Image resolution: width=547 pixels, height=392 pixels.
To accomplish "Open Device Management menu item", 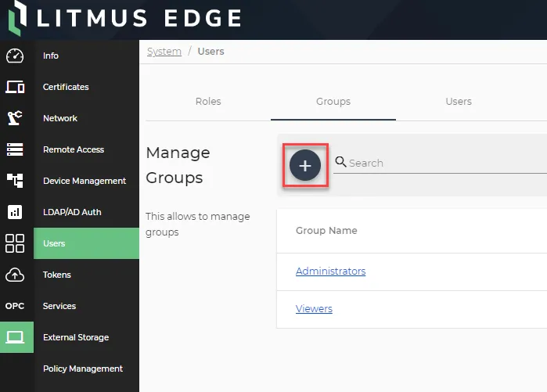I will [86, 181].
